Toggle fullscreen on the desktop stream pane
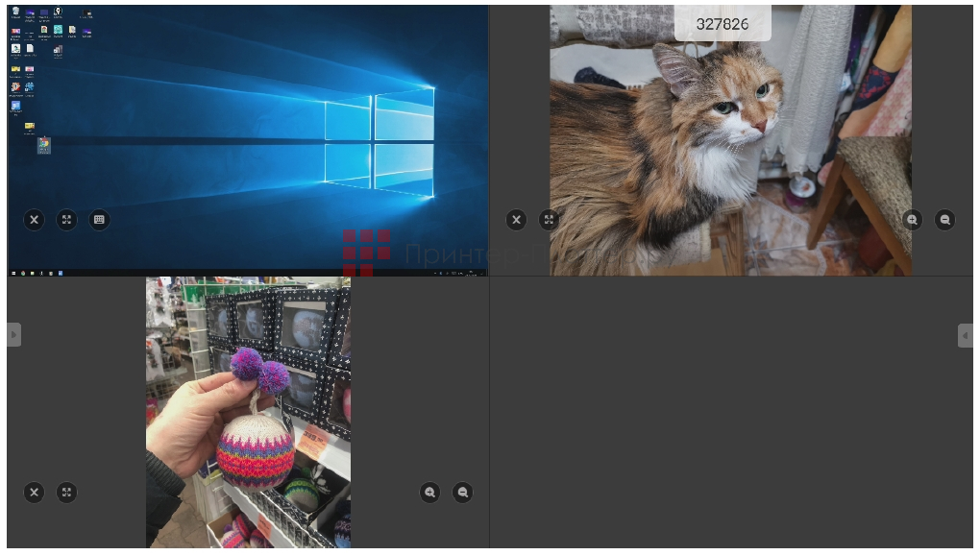980x555 pixels. point(66,220)
